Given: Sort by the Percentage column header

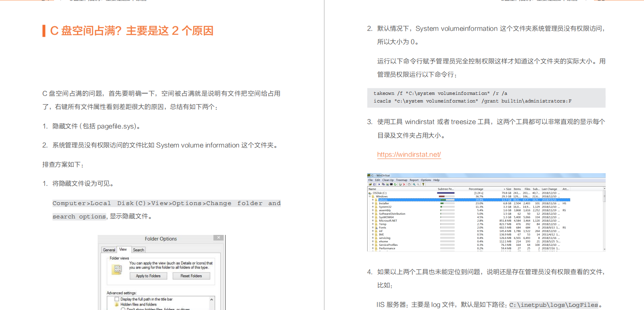Looking at the screenshot, I should 476,189.
